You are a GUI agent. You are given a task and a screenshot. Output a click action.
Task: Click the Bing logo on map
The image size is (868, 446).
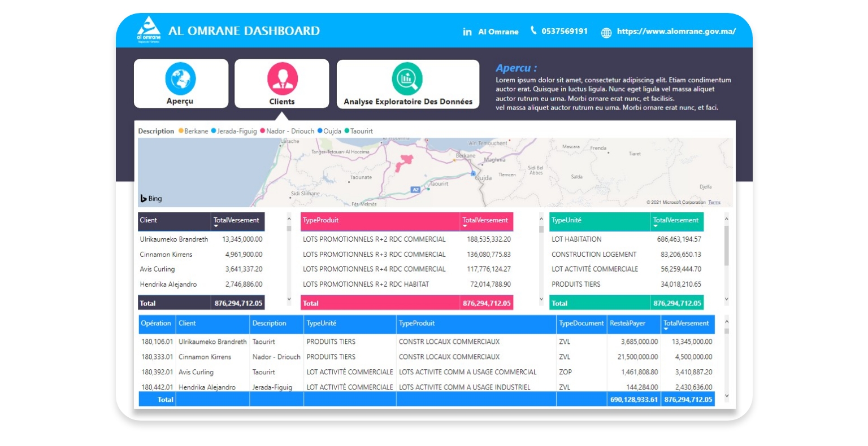pyautogui.click(x=151, y=199)
